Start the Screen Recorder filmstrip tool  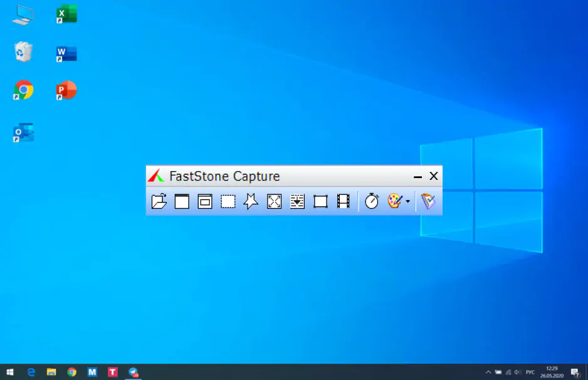pos(343,201)
